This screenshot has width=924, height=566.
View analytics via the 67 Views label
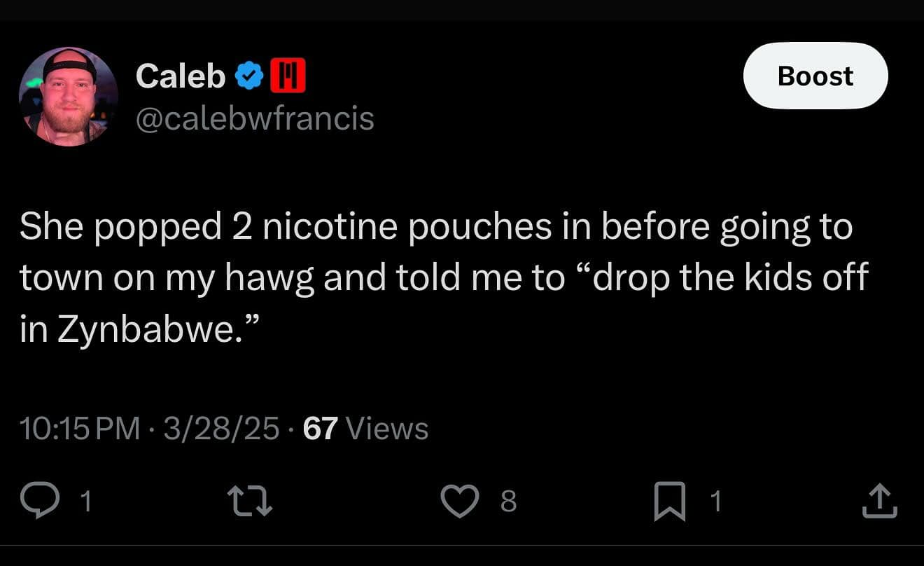coord(365,428)
